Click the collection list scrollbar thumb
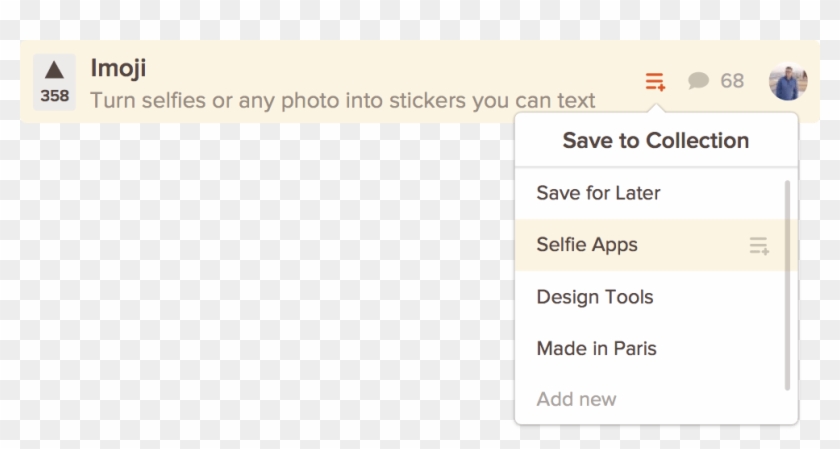Screen dimensions: 840x449 [x=788, y=285]
